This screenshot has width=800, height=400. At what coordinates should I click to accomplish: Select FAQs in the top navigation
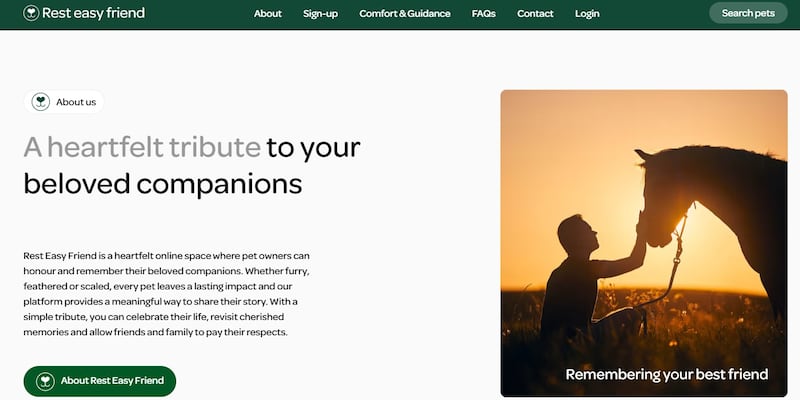(484, 14)
